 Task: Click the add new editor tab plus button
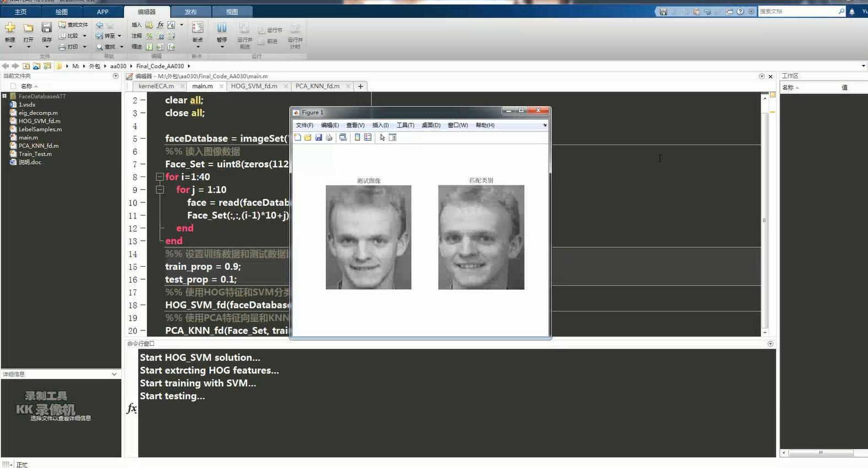pos(361,86)
